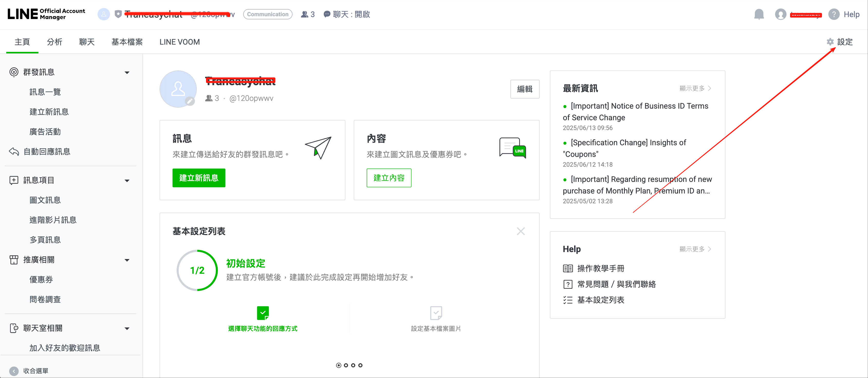This screenshot has height=378, width=868.
Task: Click the 建立內容 button
Action: [389, 178]
